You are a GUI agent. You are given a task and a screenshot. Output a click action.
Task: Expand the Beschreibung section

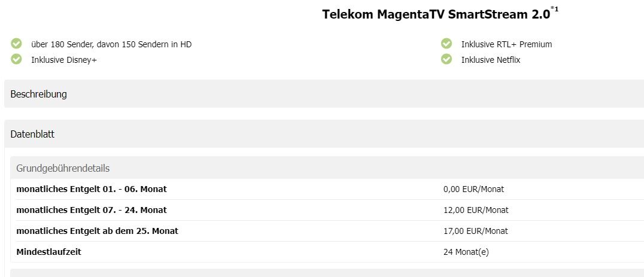[324, 94]
